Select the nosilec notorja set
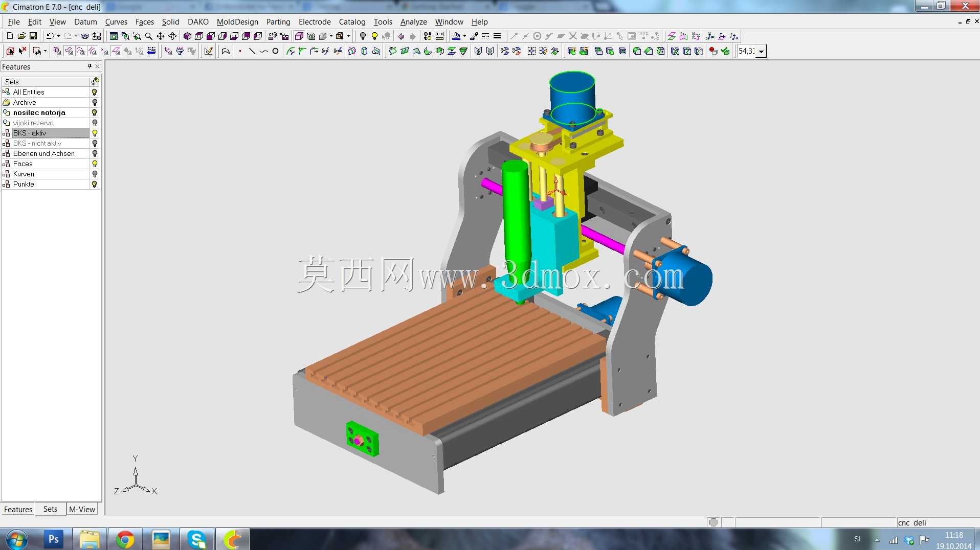Viewport: 980px width, 550px height. [46, 112]
